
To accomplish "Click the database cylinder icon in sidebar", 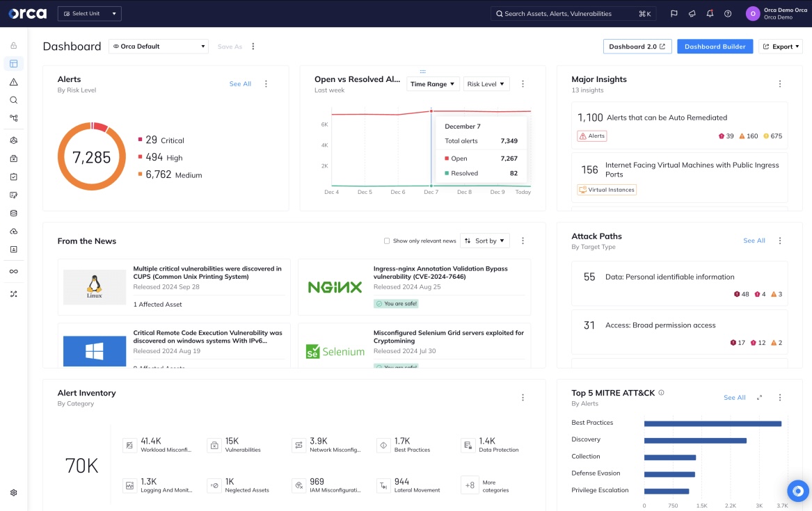I will tap(13, 213).
